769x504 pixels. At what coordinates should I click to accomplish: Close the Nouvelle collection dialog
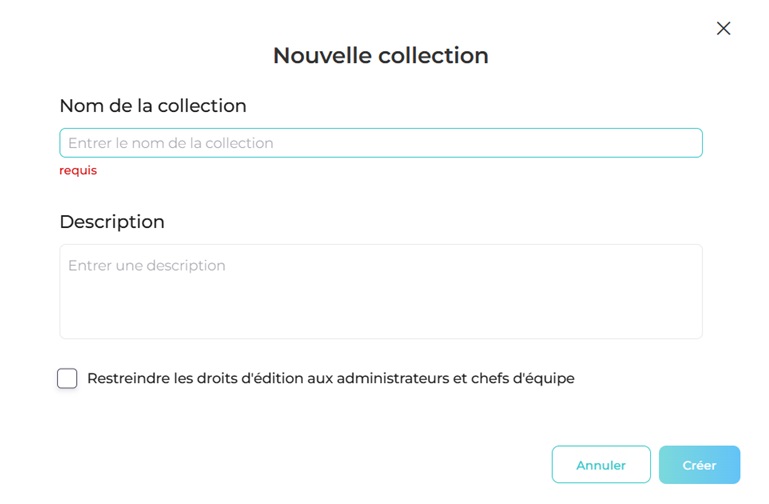point(724,29)
